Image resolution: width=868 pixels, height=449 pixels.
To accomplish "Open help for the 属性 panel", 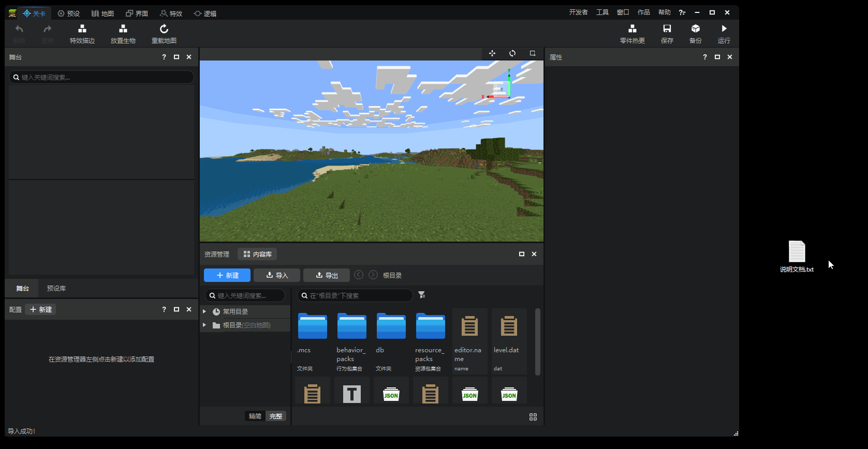I will point(705,57).
